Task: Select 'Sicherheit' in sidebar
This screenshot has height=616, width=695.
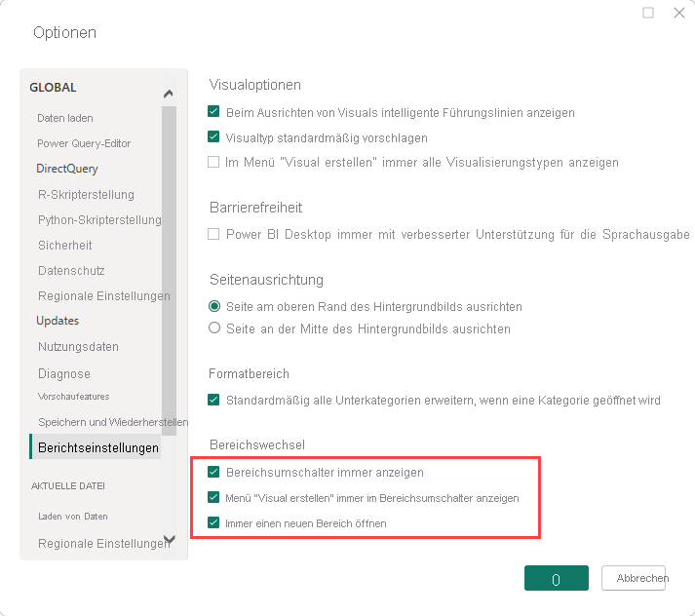Action: (64, 246)
